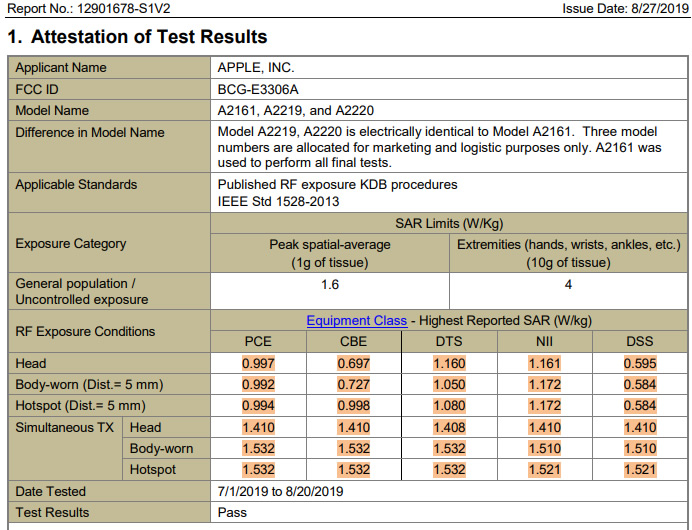Click the Issue Date 8/27/2019 text
The width and height of the screenshot is (692, 530).
[x=625, y=9]
